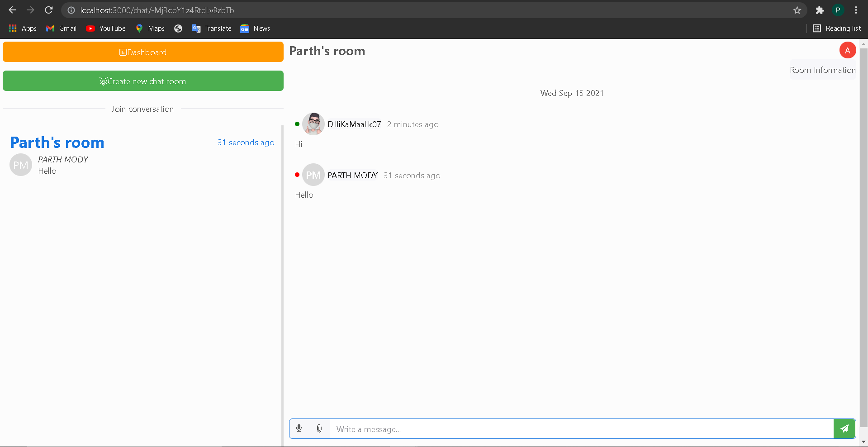Click the globe bookmark icon
Image resolution: width=868 pixels, height=447 pixels.
178,29
